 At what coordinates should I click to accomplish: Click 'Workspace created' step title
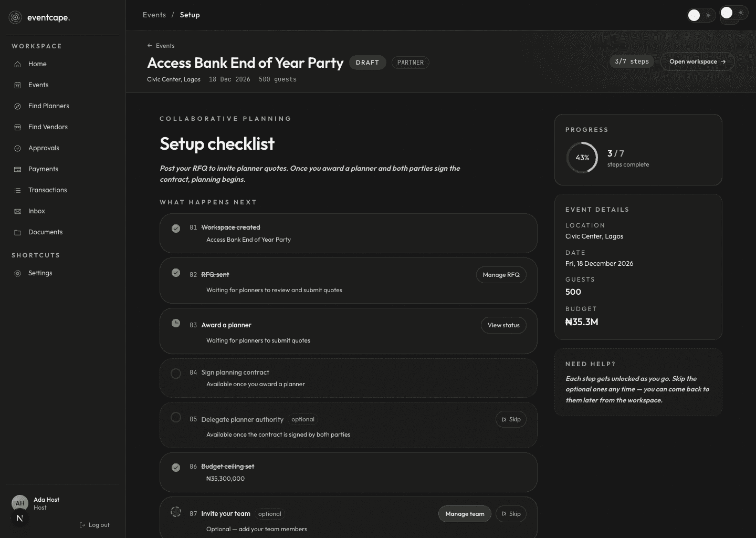tap(230, 227)
